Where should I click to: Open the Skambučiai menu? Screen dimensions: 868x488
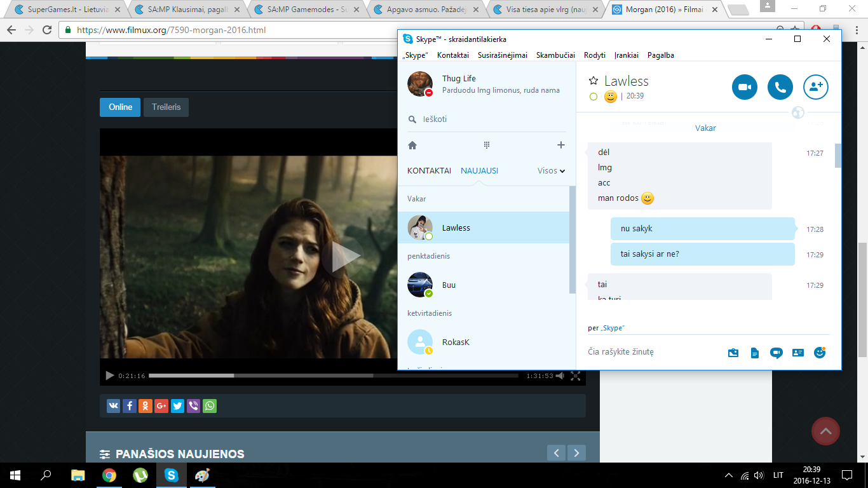555,55
